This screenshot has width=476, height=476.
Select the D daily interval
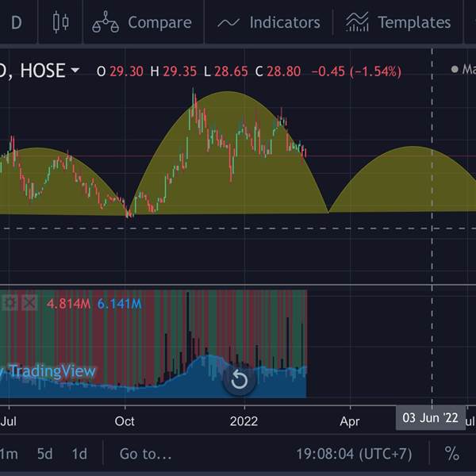pyautogui.click(x=17, y=22)
